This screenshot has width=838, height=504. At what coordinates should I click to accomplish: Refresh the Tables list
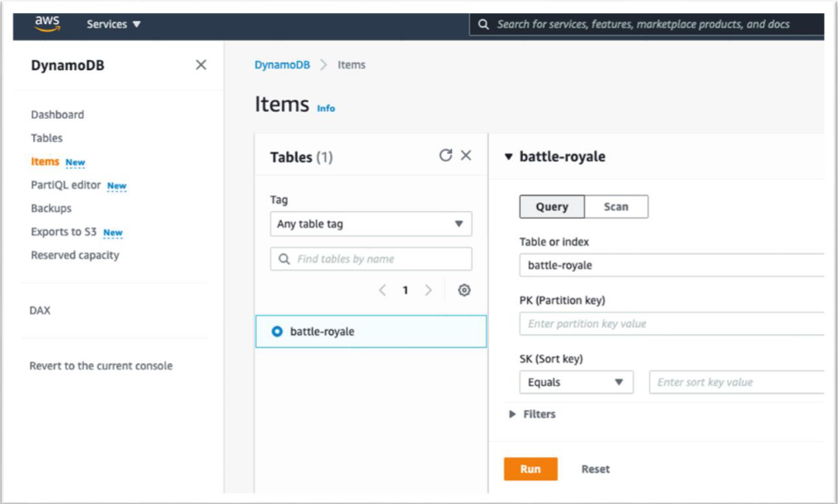coord(445,155)
